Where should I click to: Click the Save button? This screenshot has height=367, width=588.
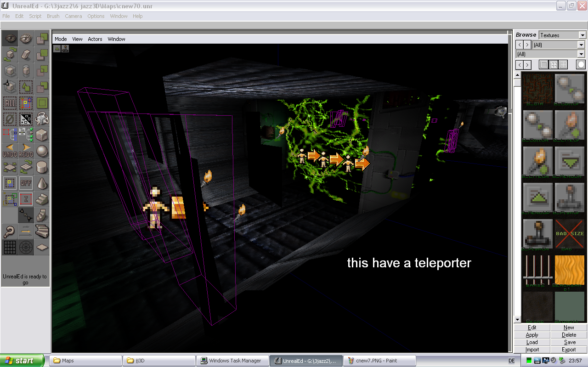(569, 342)
